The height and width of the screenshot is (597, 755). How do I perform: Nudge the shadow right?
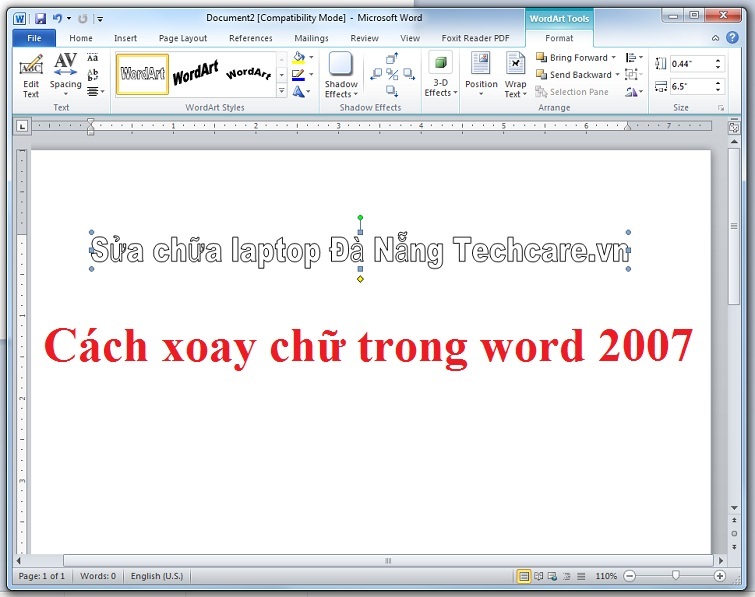click(x=409, y=74)
